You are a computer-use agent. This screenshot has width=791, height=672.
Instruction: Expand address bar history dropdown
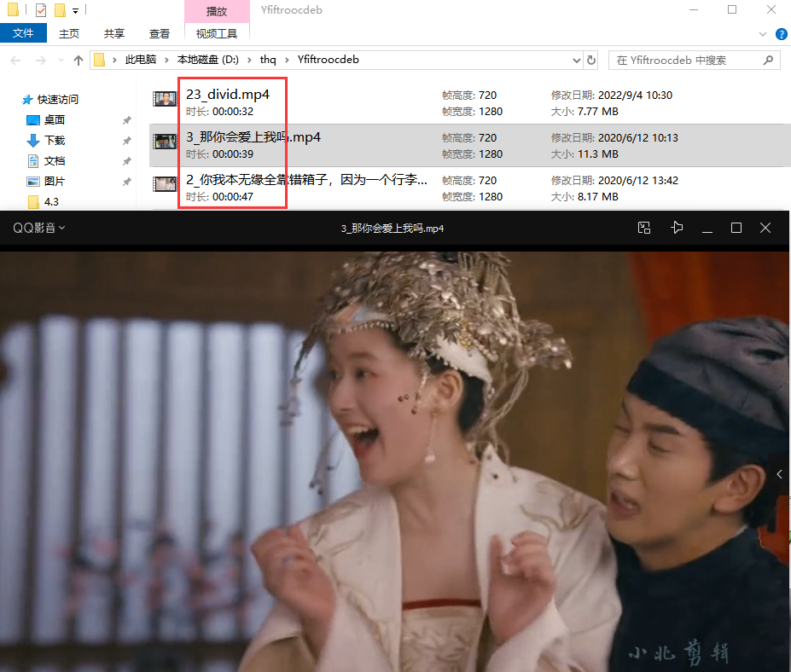pyautogui.click(x=577, y=61)
